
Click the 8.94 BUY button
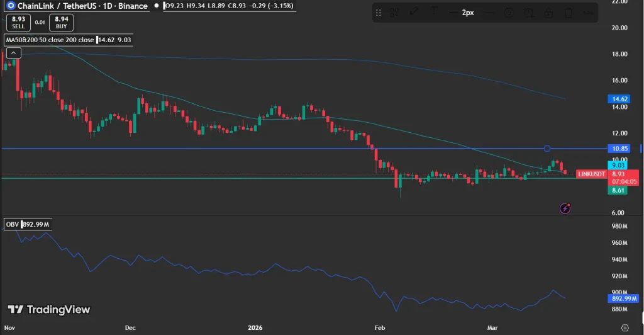(61, 23)
